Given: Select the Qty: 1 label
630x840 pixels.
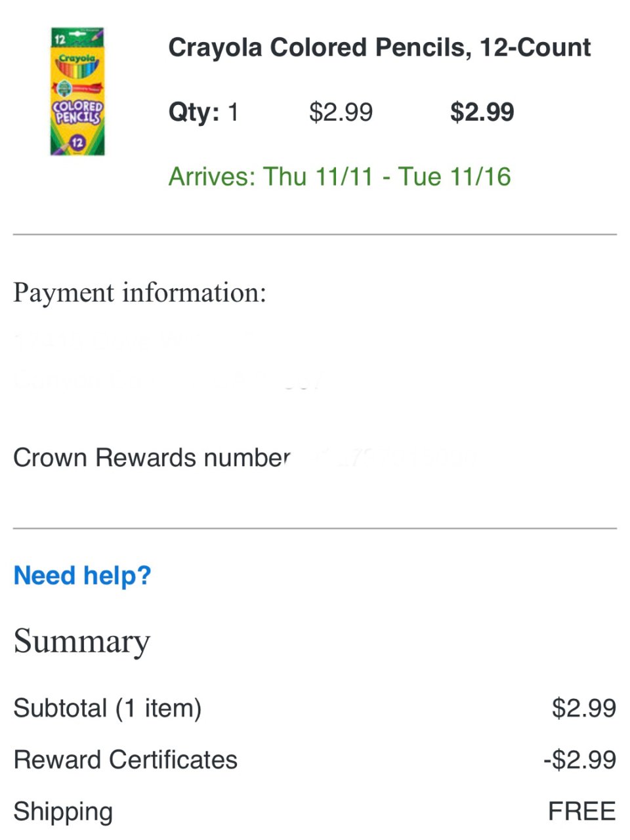Looking at the screenshot, I should pos(203,112).
